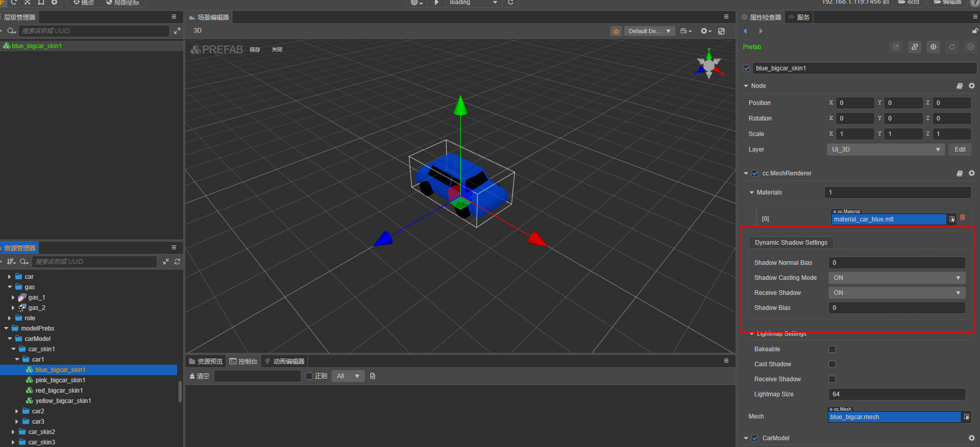Open the scene editor panel menu

point(726,17)
